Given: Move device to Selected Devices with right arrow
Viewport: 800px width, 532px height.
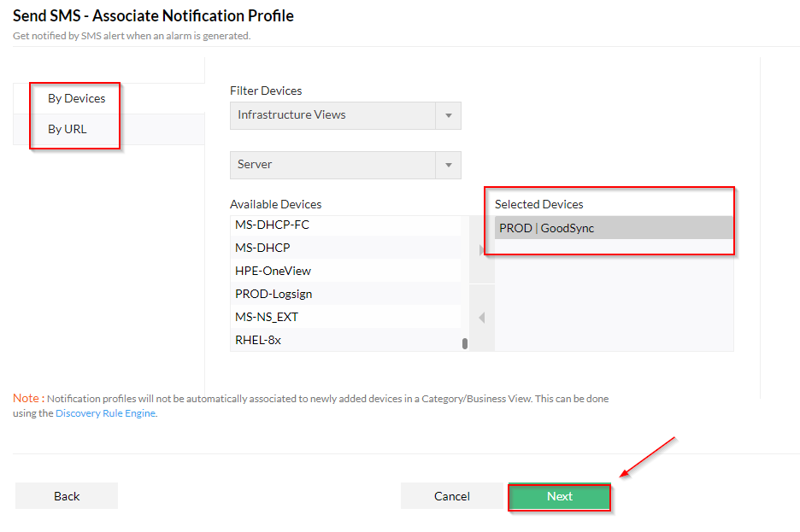Looking at the screenshot, I should click(x=481, y=249).
